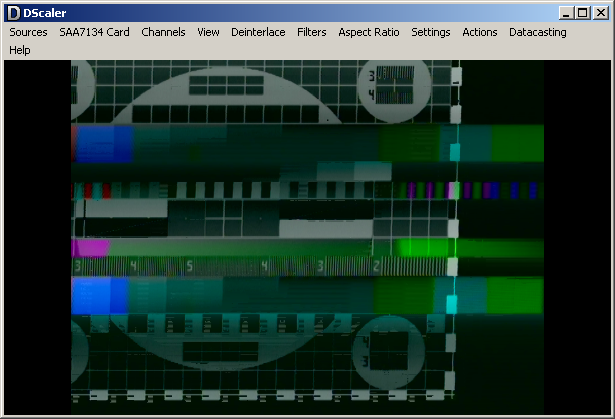Open the Channels menu
615x419 pixels.
[163, 32]
